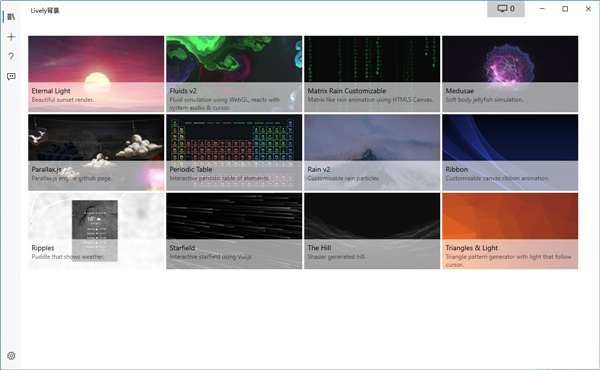The width and height of the screenshot is (600, 370).
Task: Select The Hill wallpaper
Action: tap(372, 231)
